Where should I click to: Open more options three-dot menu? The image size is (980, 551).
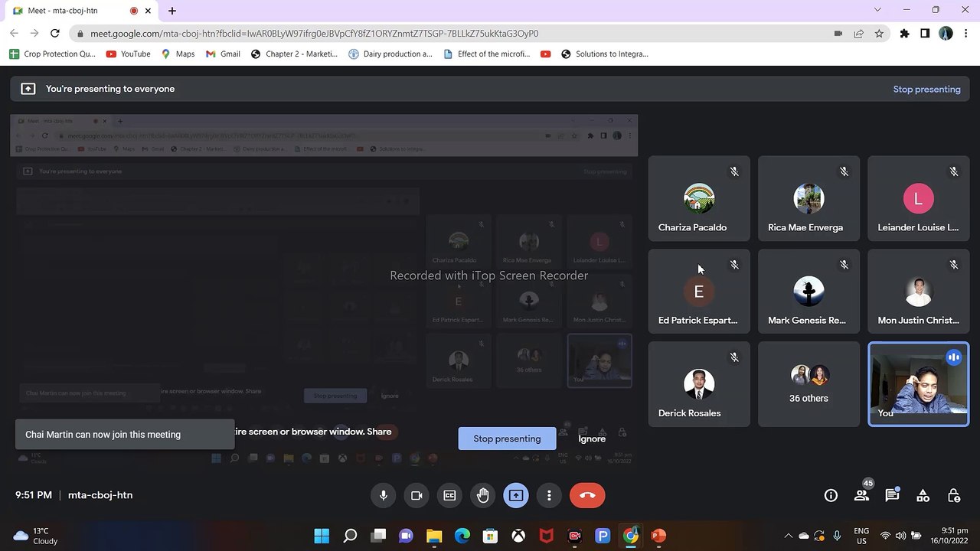point(549,495)
